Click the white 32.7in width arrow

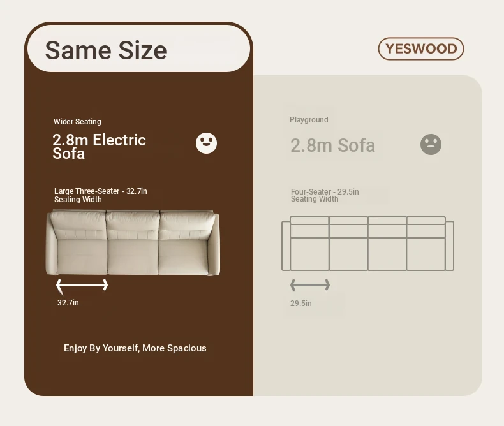click(82, 285)
